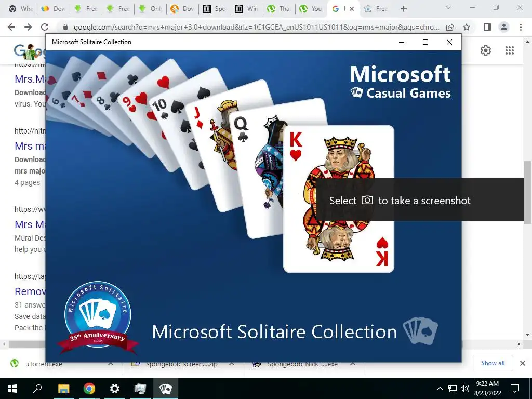Open the Chrome profile avatar menu
The width and height of the screenshot is (532, 399).
504,27
